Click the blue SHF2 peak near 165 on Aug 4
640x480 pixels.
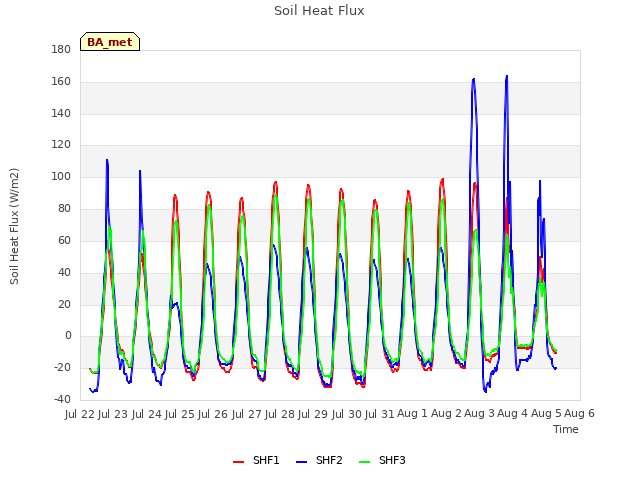(x=507, y=76)
